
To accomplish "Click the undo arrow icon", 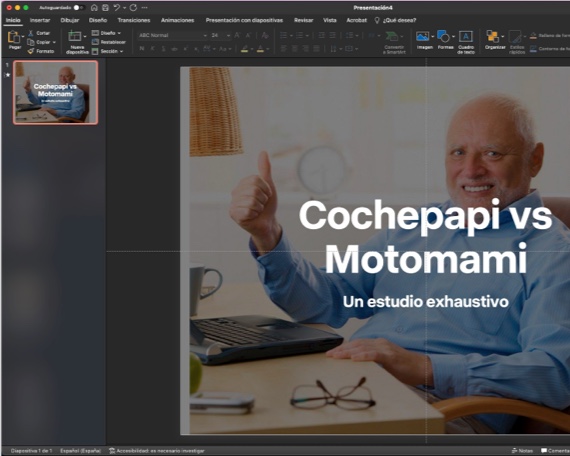I will coord(117,8).
